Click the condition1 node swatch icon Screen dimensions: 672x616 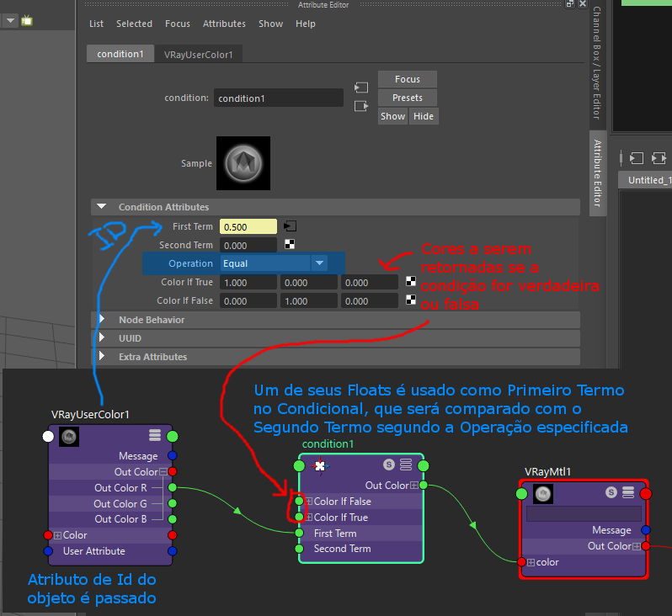[319, 465]
